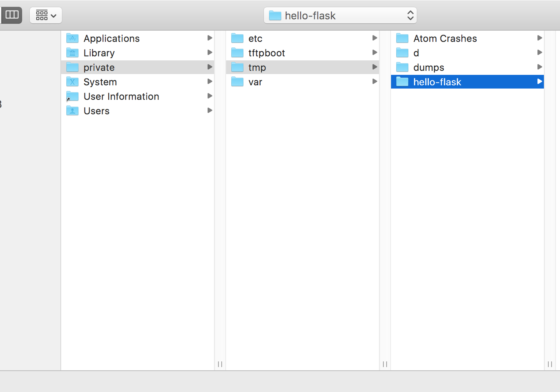Click the hello-flask folder icon in list

402,82
